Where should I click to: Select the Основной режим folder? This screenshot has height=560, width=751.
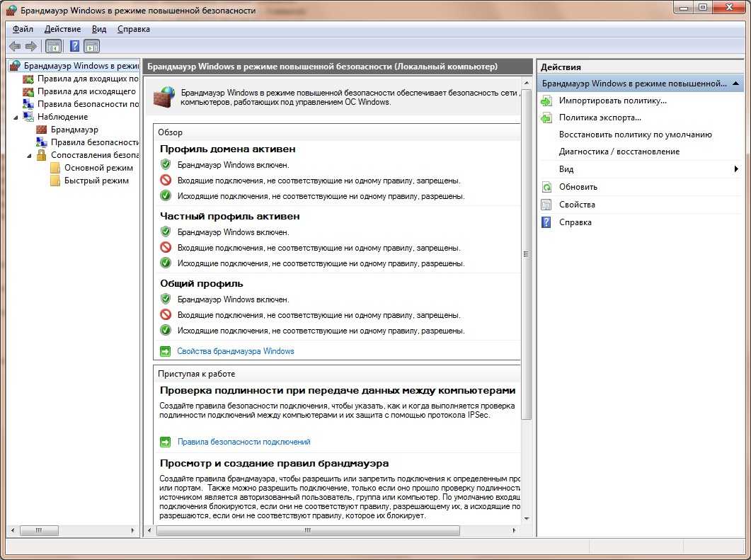point(98,168)
